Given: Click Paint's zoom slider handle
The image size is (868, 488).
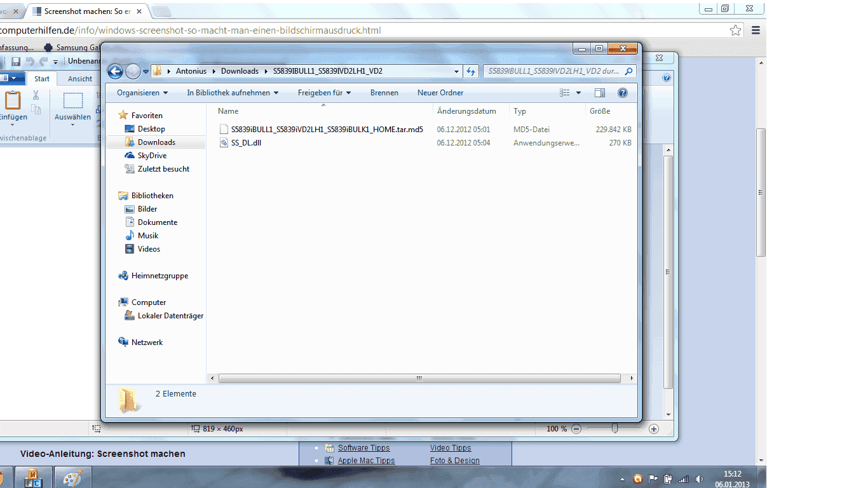Looking at the screenshot, I should [614, 429].
